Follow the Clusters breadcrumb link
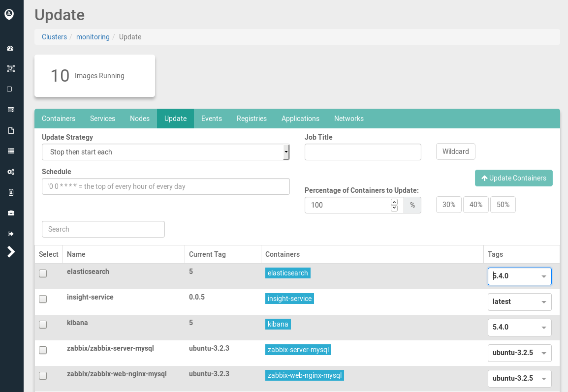Viewport: 568px width, 392px height. [54, 37]
